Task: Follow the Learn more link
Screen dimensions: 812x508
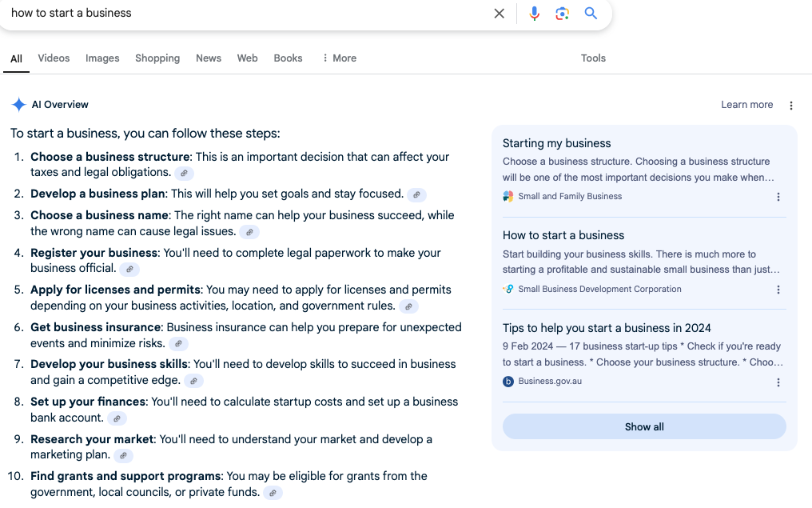Action: pyautogui.click(x=746, y=105)
